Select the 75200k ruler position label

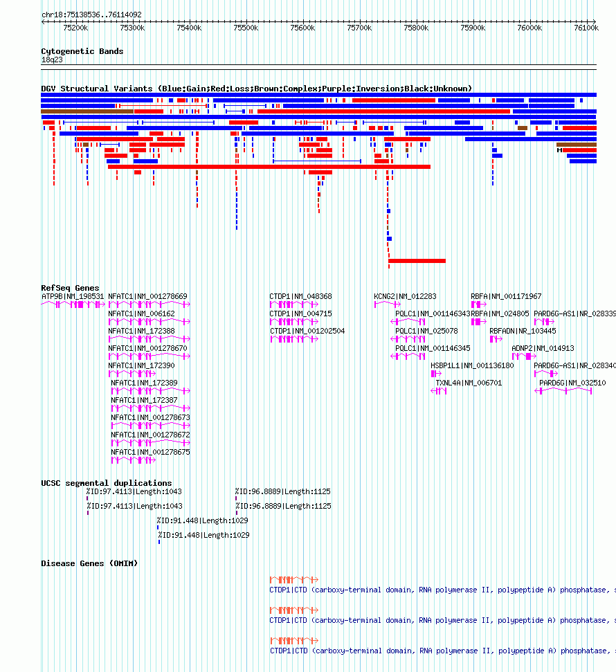coord(75,28)
